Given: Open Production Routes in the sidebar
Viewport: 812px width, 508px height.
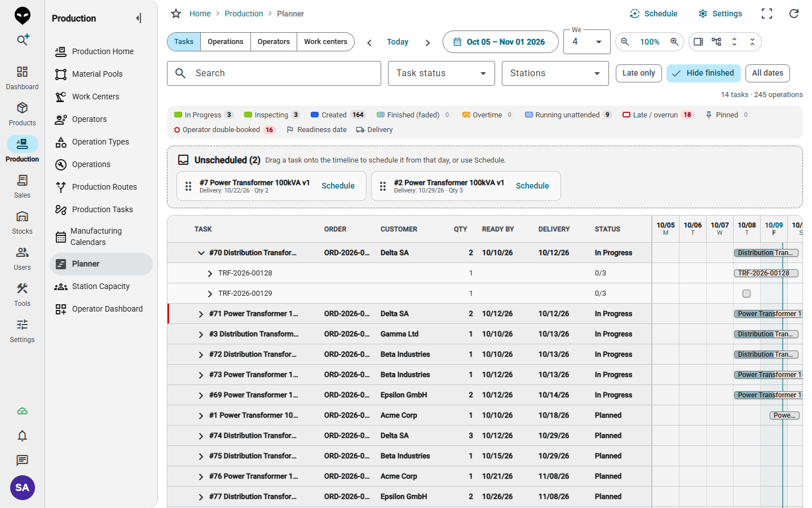Looking at the screenshot, I should 101,187.
